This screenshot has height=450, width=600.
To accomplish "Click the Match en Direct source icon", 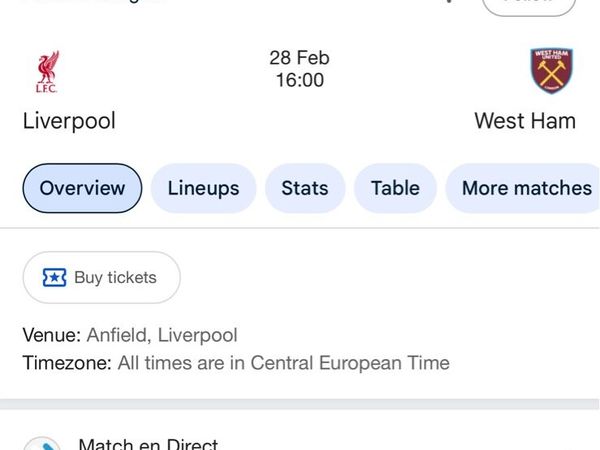I will pyautogui.click(x=42, y=443).
